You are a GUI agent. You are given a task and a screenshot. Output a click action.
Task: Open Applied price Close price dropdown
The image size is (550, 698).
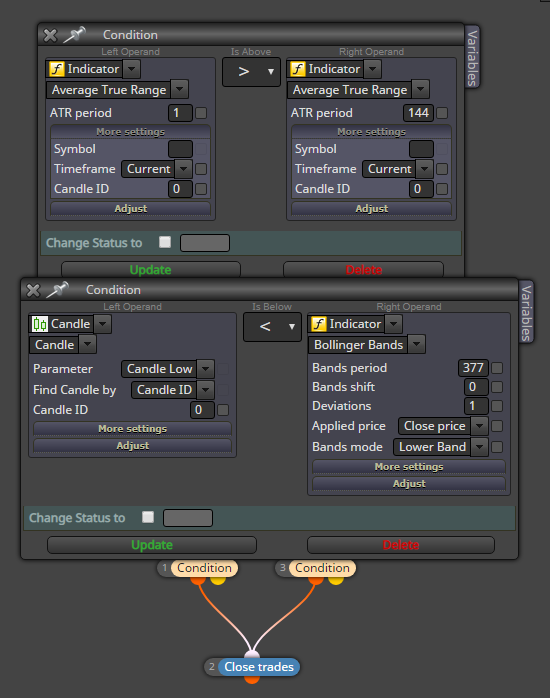(479, 426)
